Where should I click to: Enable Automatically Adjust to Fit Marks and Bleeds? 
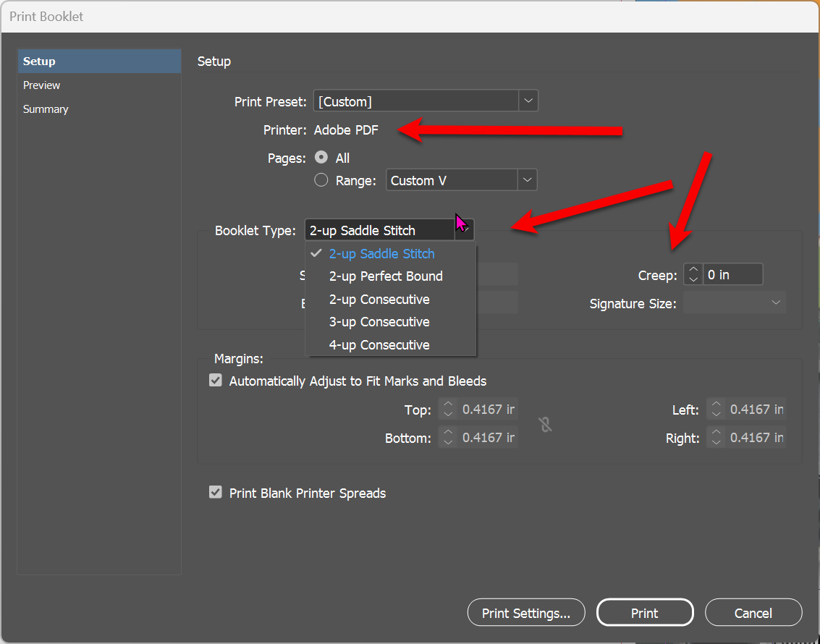[x=215, y=381]
